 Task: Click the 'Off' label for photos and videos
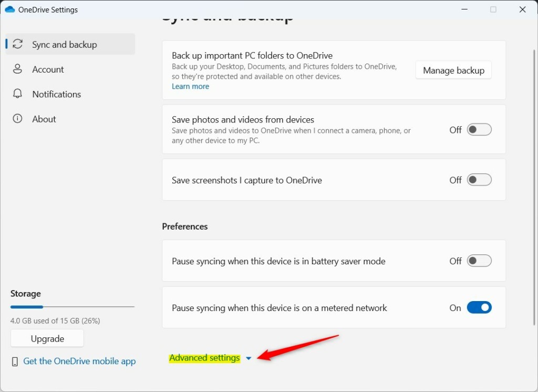coord(456,130)
